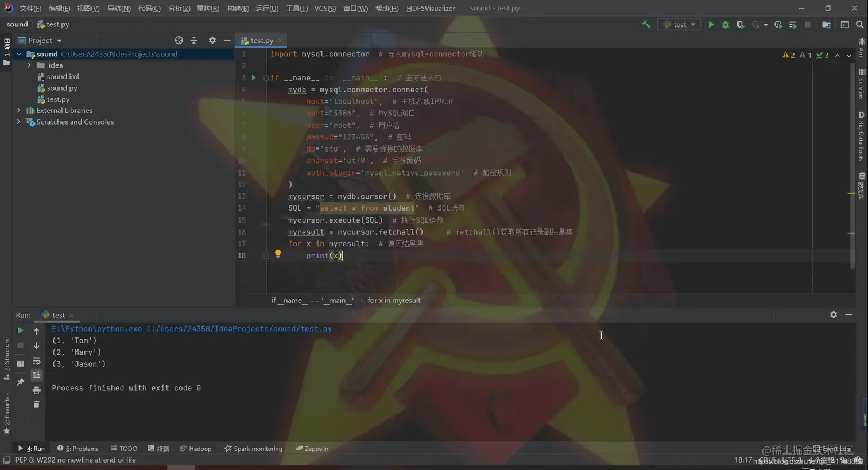The image size is (868, 470).
Task: Toggle the SciView tool window
Action: (862, 85)
